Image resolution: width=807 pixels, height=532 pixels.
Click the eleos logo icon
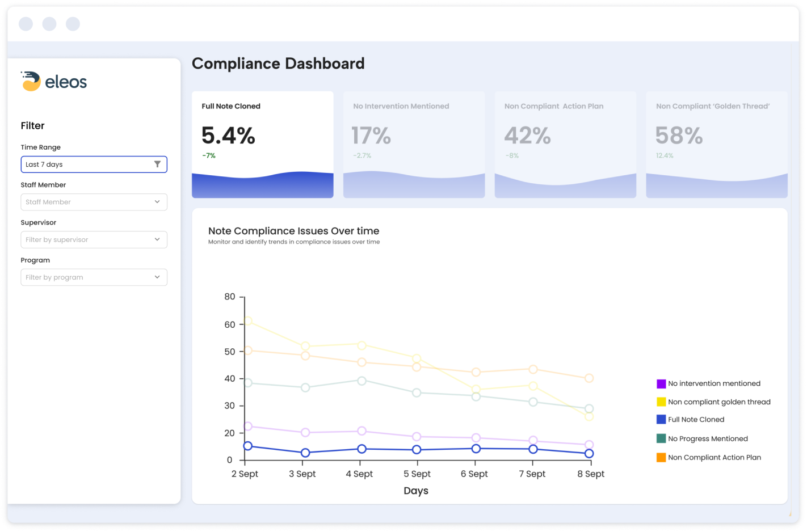(x=31, y=81)
